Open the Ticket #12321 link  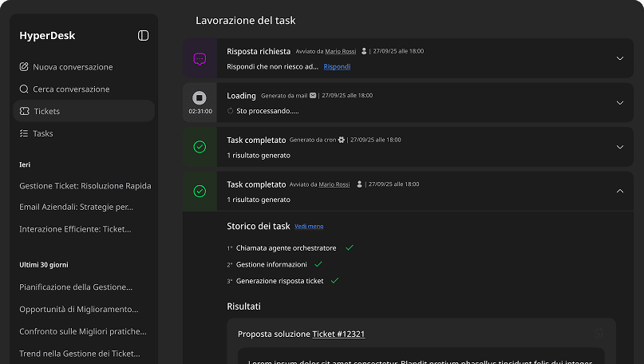tap(338, 334)
